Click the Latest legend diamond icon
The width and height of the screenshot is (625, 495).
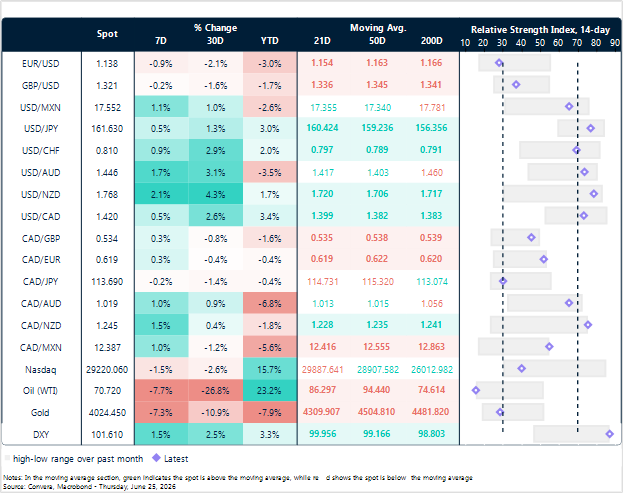tap(157, 459)
